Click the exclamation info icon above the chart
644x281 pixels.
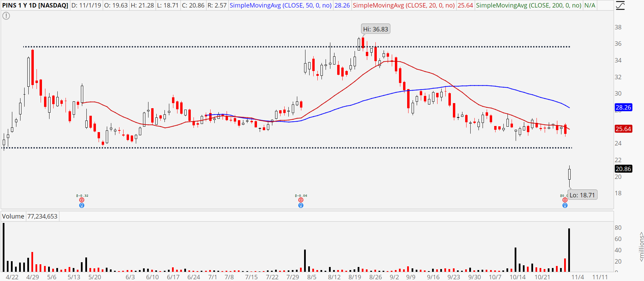6,16
